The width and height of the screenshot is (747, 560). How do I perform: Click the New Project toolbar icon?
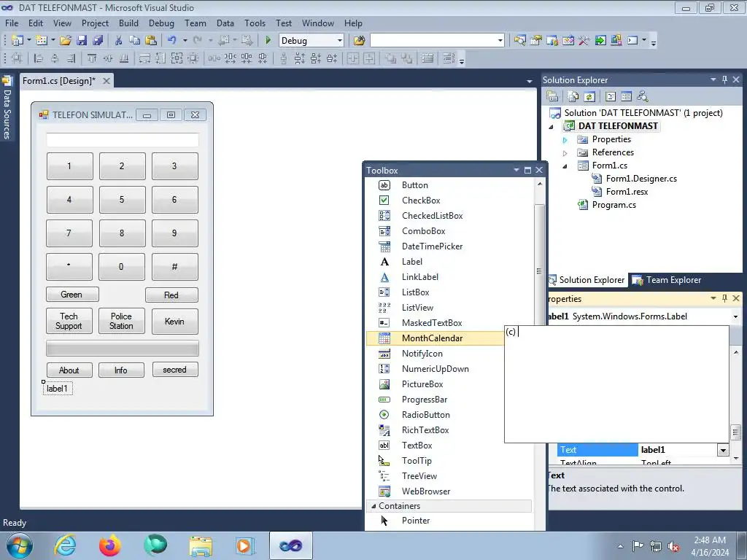pos(18,41)
